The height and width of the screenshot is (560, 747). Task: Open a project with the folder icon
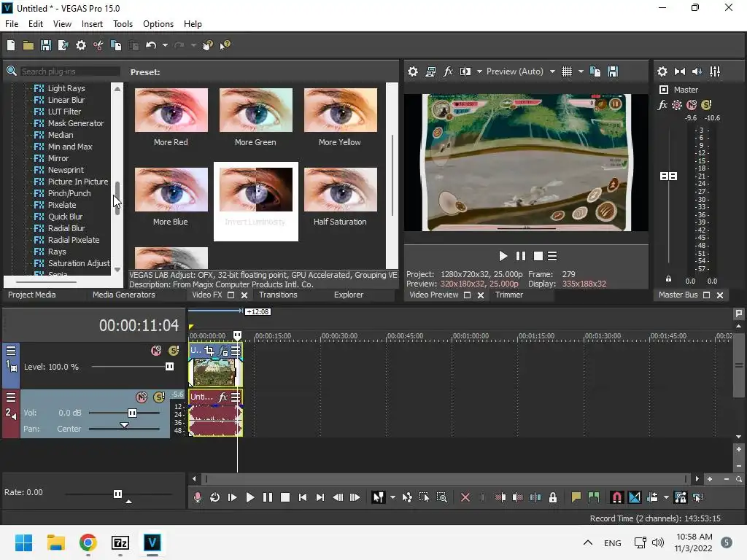tap(28, 45)
